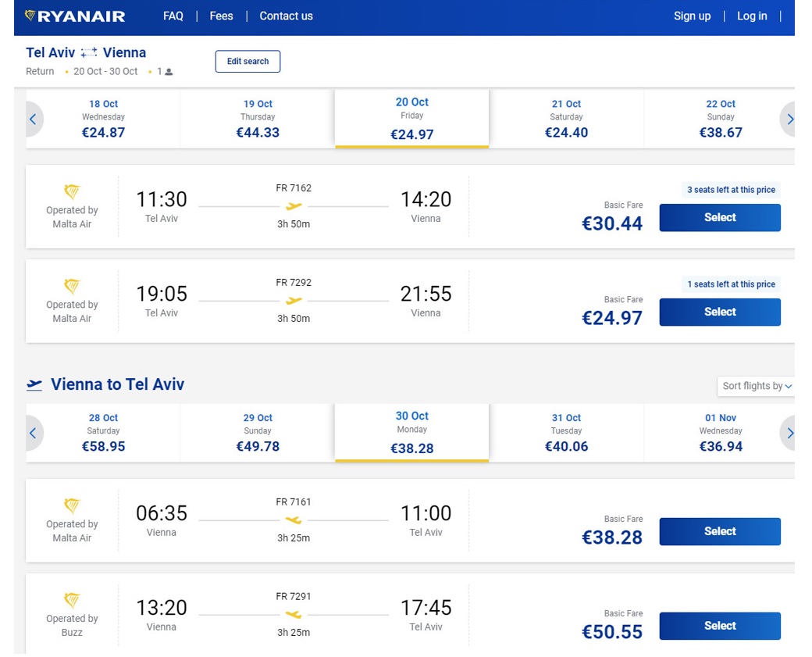Click the Malta Air harp icon for FR 7162
Viewport: 812px width, 657px height.
(x=72, y=192)
